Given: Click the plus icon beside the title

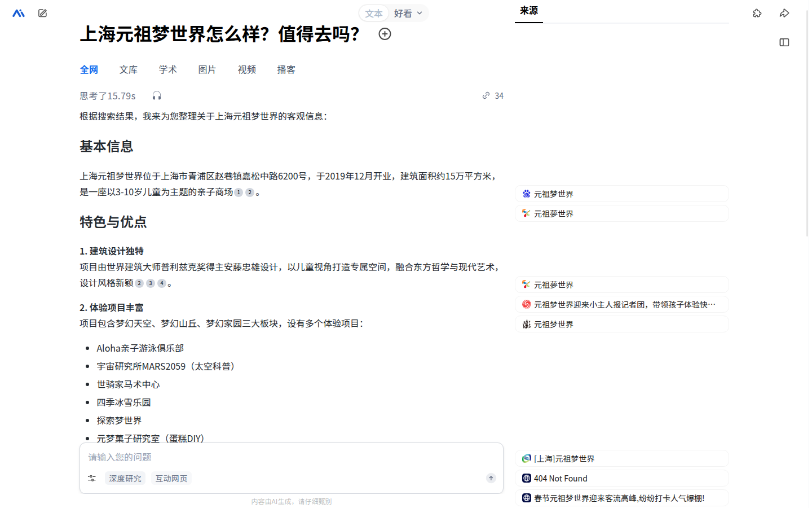Looking at the screenshot, I should click(x=385, y=34).
